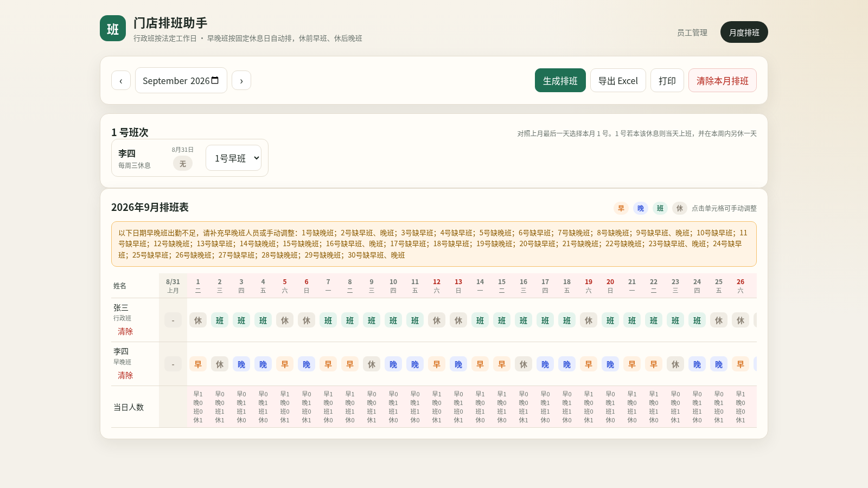Open the calendar picker icon in the month field
The image size is (868, 488).
coord(215,80)
